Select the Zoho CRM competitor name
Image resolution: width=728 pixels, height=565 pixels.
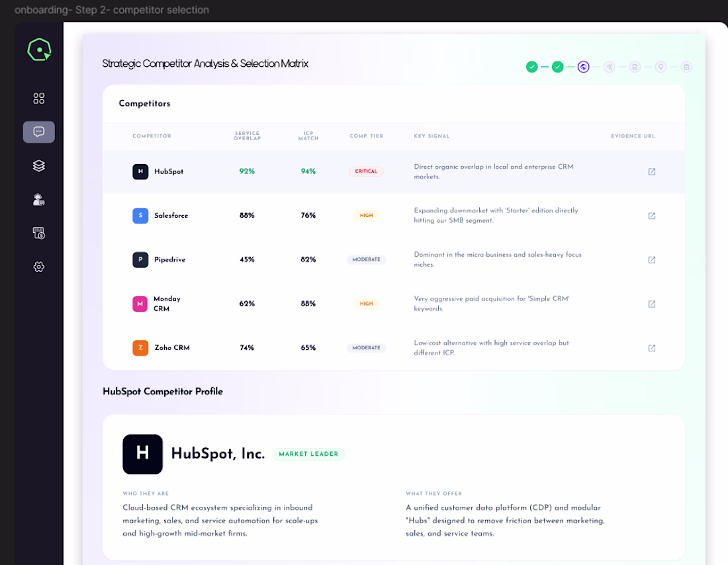coord(172,348)
